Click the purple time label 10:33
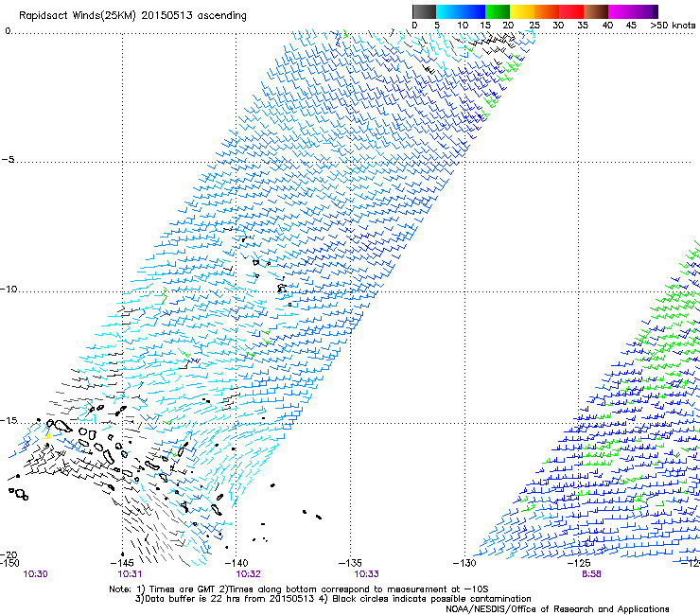This screenshot has width=700, height=615. click(x=366, y=574)
